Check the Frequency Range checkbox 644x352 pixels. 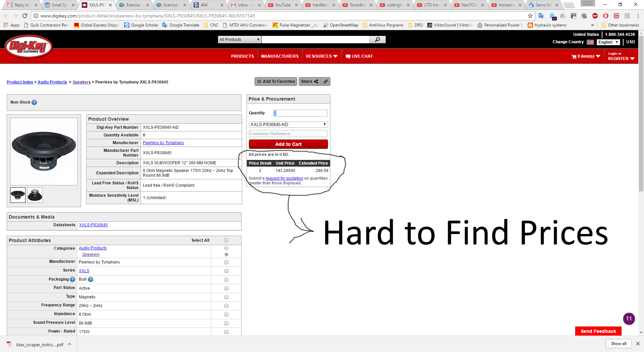(x=226, y=306)
